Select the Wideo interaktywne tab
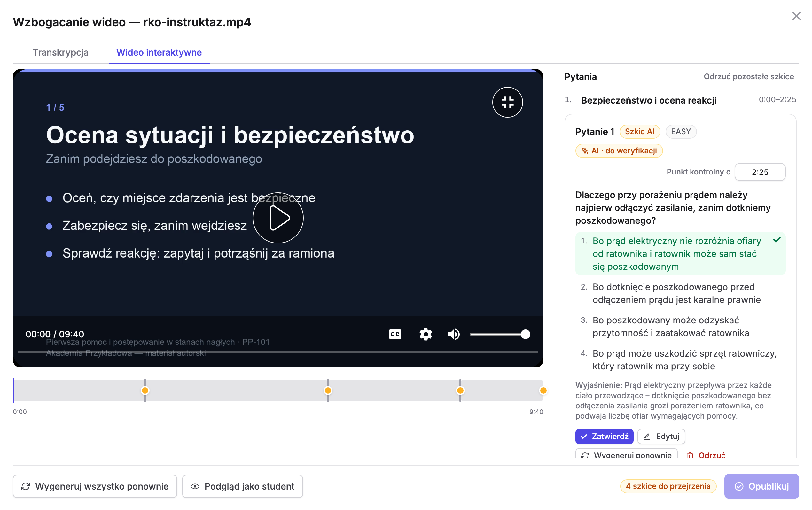Image resolution: width=812 pixels, height=510 pixels. click(x=159, y=52)
